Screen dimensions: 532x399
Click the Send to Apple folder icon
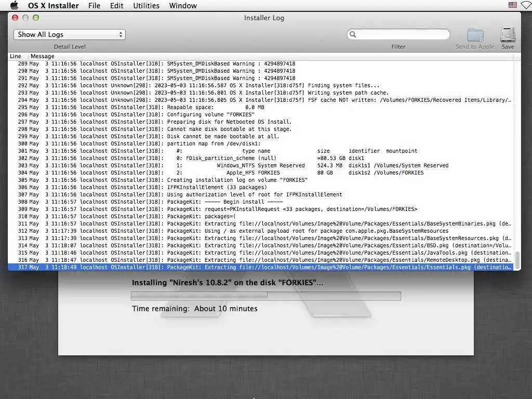(475, 35)
